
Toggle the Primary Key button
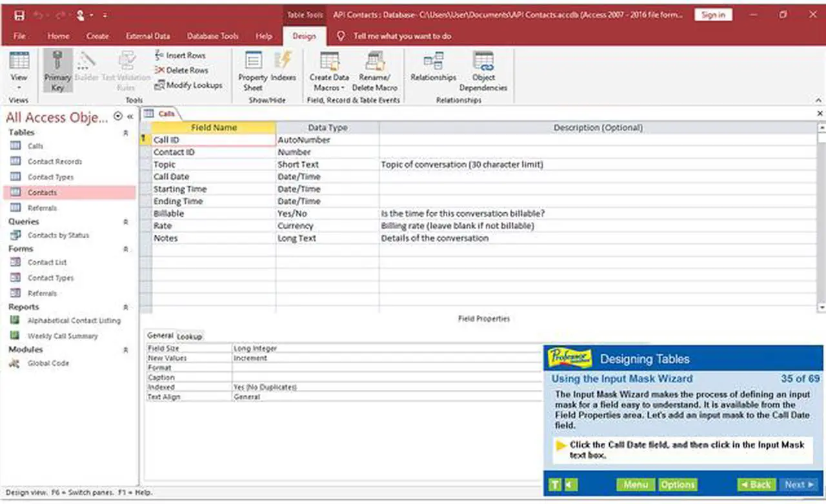click(57, 71)
